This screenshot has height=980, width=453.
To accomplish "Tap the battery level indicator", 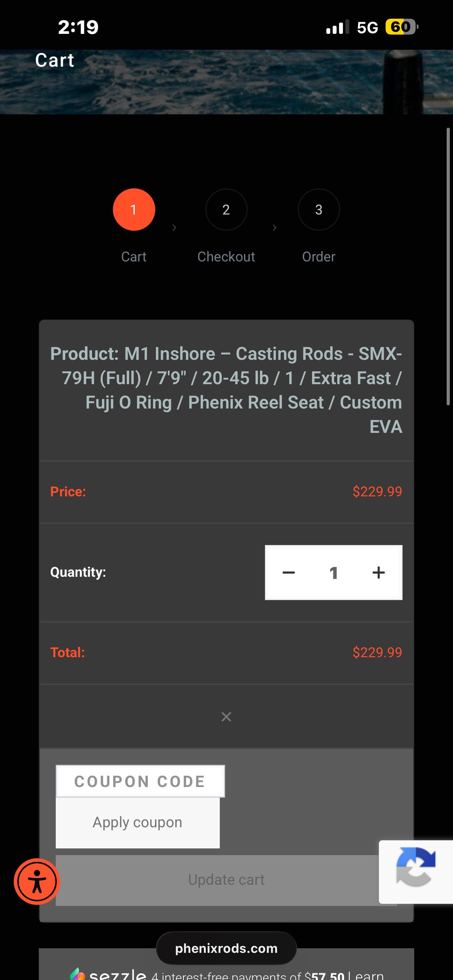I will [x=401, y=27].
